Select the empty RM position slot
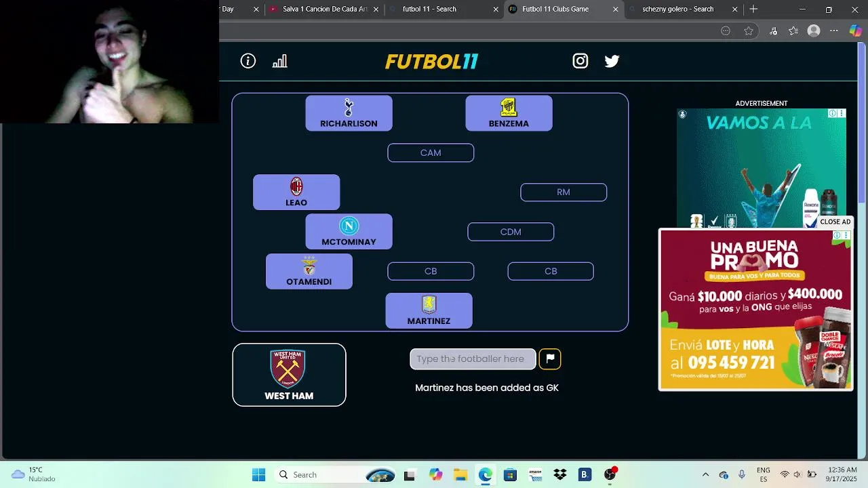 tap(564, 192)
